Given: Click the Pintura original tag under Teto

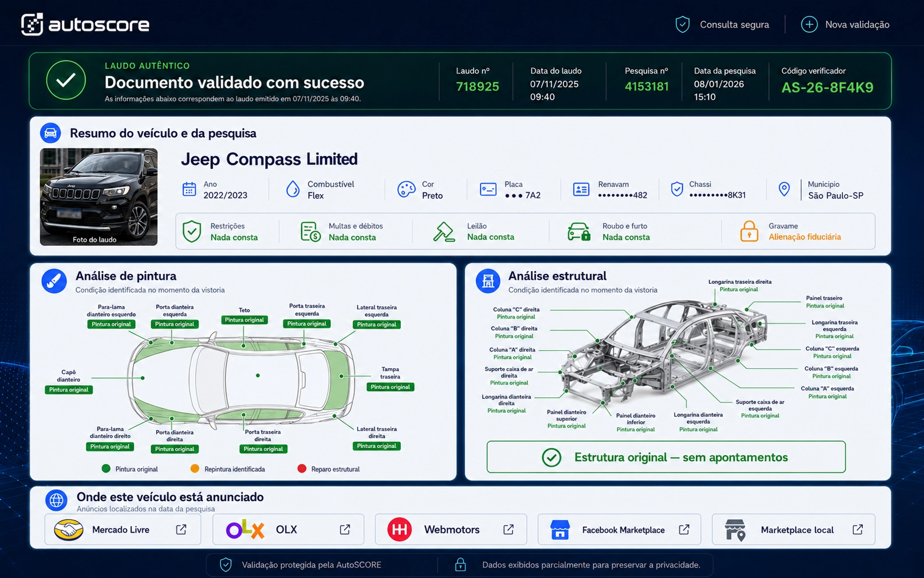Looking at the screenshot, I should (244, 320).
